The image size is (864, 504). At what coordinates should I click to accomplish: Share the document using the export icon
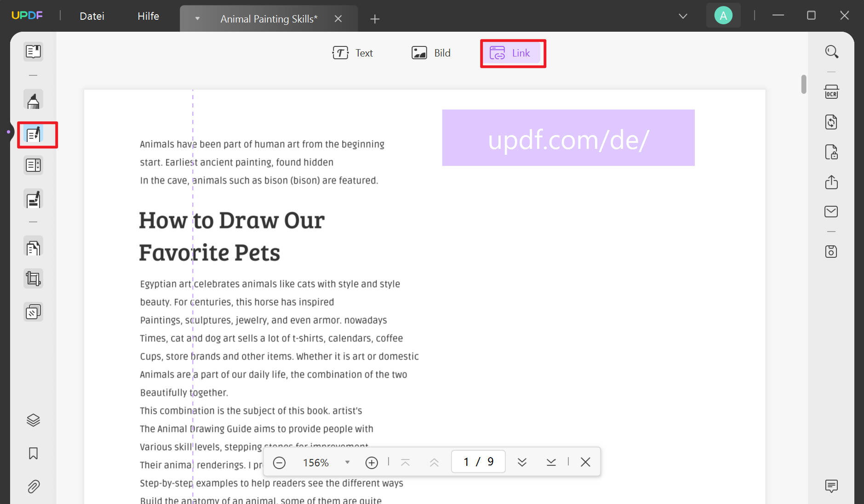click(831, 182)
